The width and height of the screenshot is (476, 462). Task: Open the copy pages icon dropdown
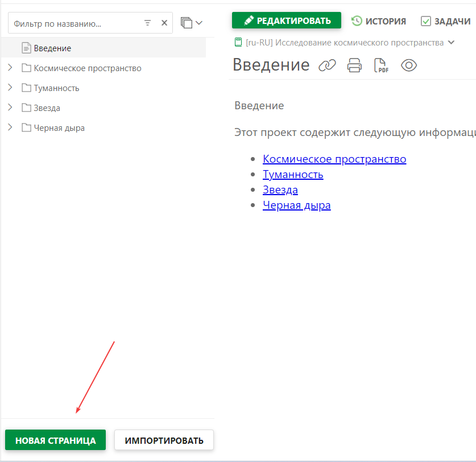(192, 23)
